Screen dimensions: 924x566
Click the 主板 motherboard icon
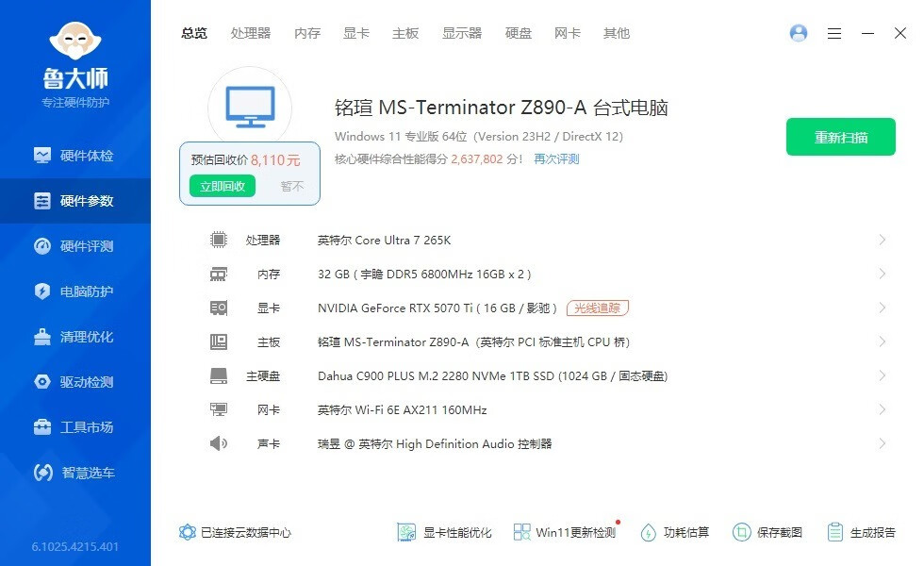point(219,341)
